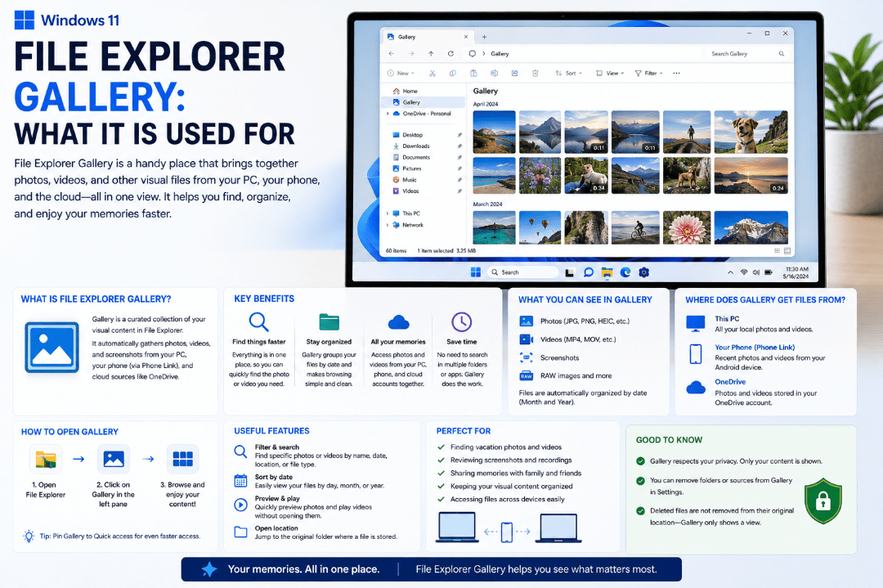The image size is (883, 588).
Task: Close the Gallery tab
Action: pyautogui.click(x=466, y=37)
